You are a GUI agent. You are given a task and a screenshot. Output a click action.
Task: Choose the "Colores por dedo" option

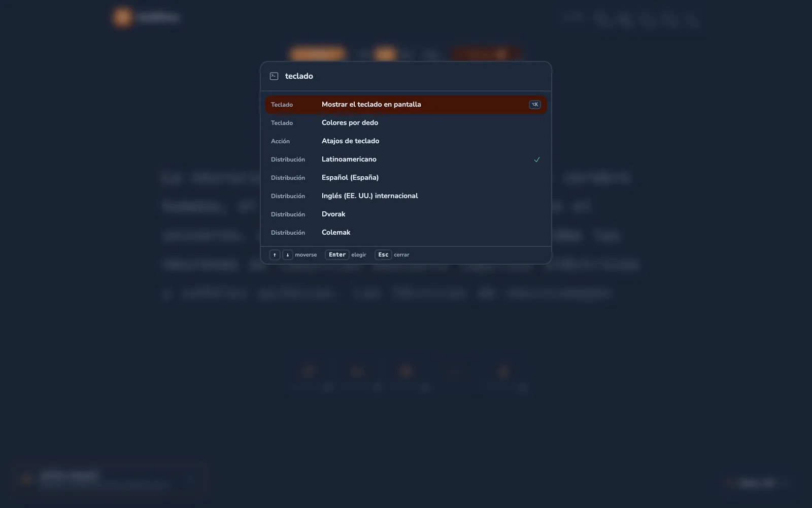click(406, 123)
